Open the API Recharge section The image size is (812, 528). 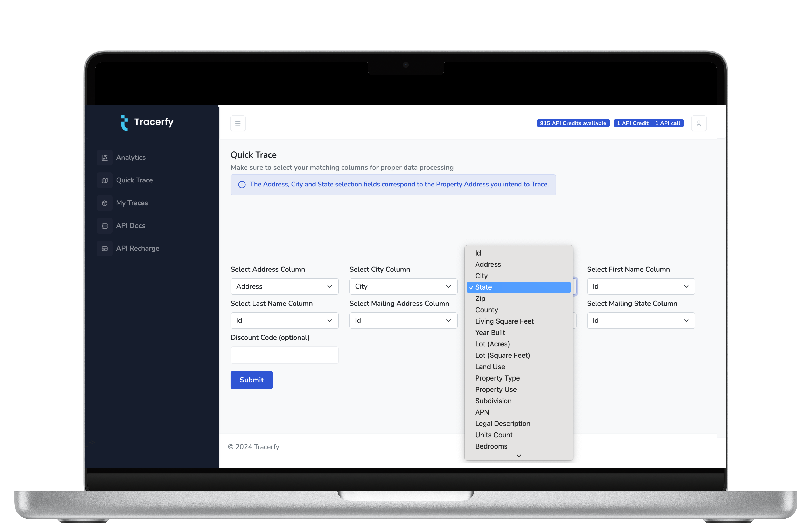138,249
